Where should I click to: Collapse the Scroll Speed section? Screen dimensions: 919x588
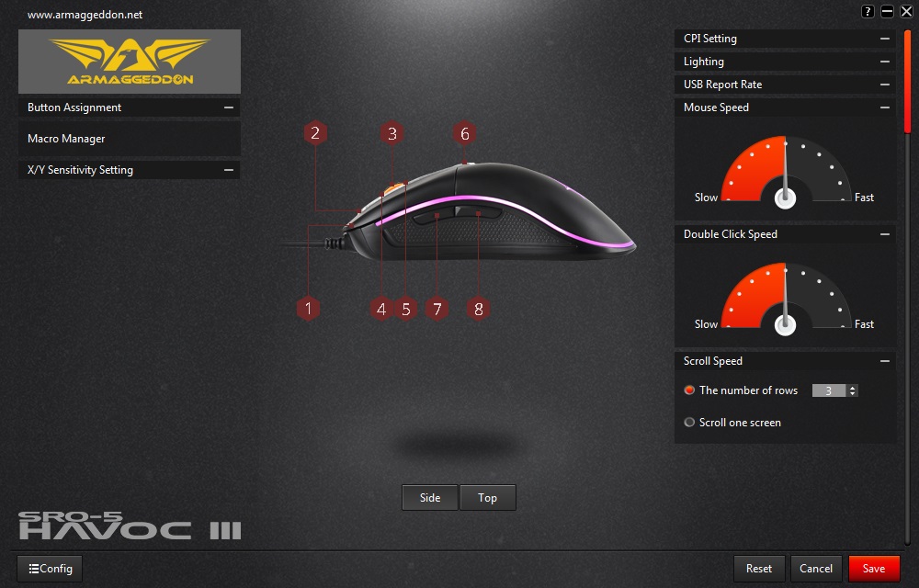pos(884,360)
